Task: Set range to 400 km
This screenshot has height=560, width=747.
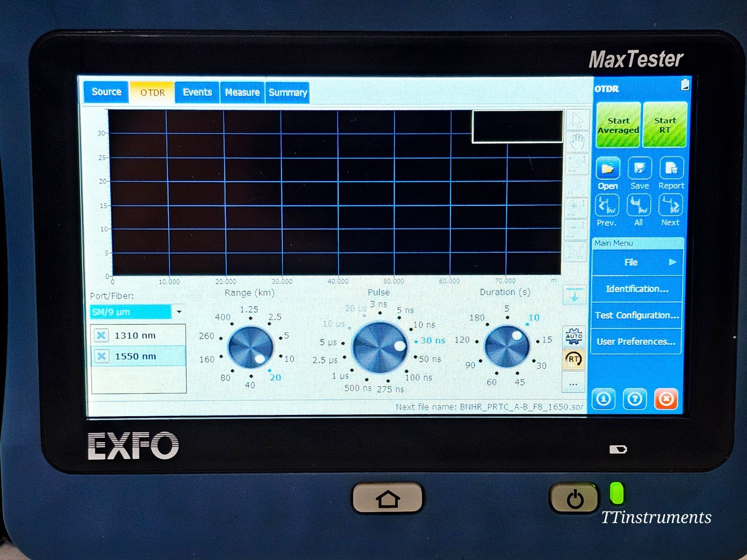Action: point(223,317)
